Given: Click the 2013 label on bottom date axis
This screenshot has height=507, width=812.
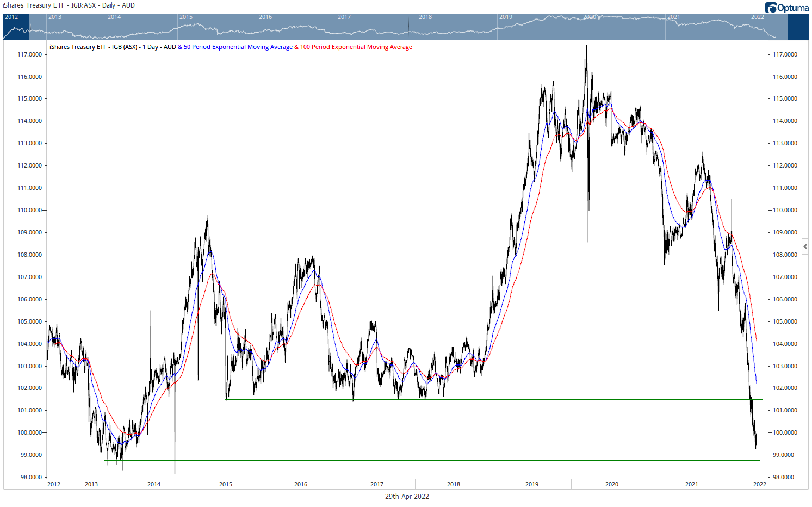Looking at the screenshot, I should coord(91,484).
